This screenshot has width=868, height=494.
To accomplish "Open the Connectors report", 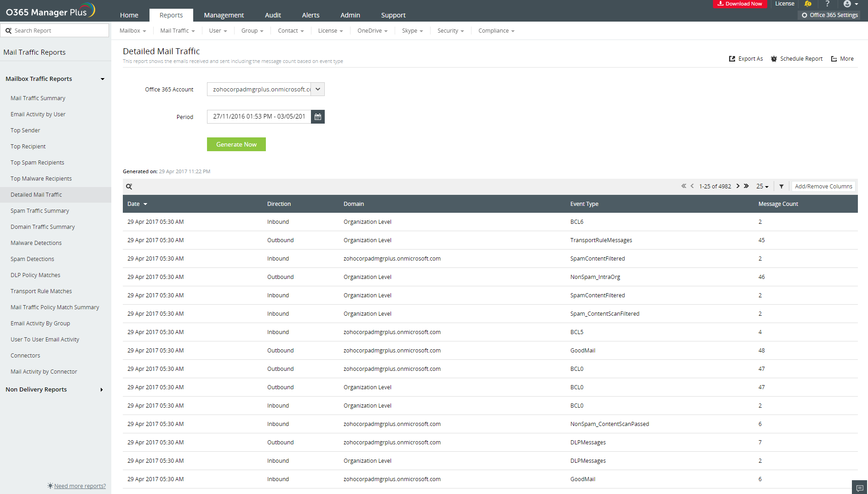I will tap(25, 356).
